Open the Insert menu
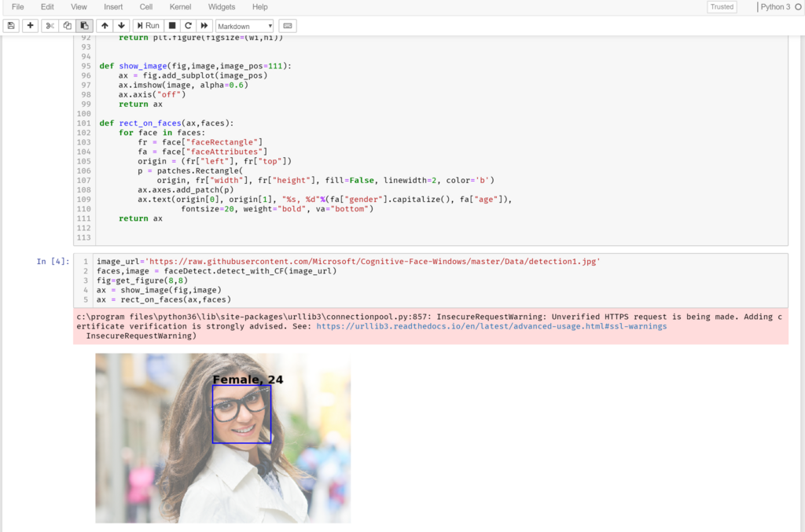The height and width of the screenshot is (532, 805). [113, 7]
